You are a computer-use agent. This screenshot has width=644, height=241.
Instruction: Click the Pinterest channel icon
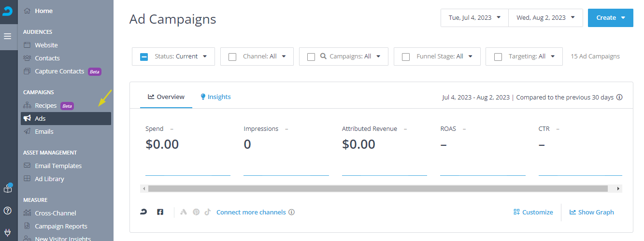coord(196,212)
